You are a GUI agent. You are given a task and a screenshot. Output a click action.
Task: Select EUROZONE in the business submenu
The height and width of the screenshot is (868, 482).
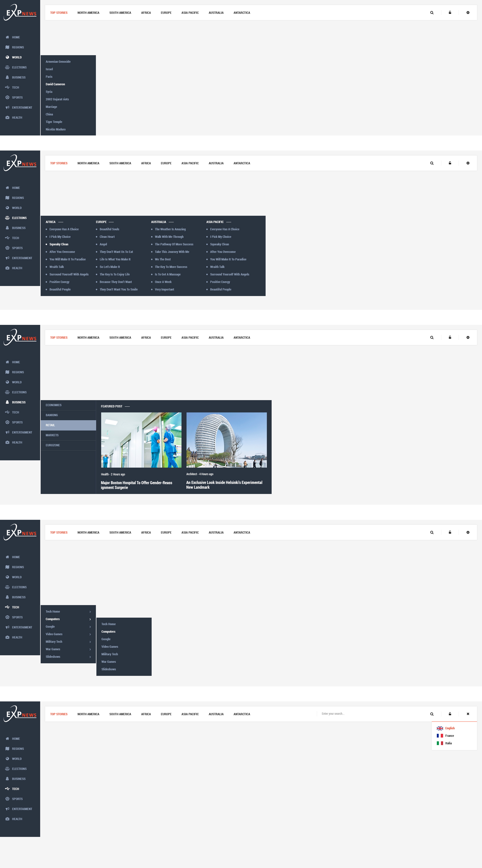tap(53, 445)
